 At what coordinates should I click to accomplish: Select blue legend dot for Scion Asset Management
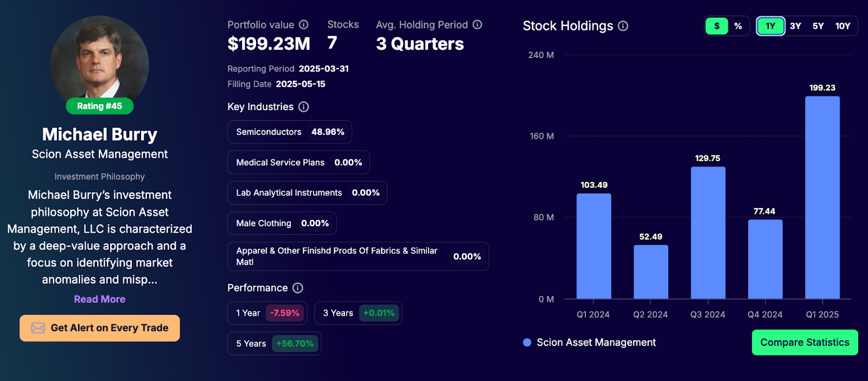pos(527,342)
